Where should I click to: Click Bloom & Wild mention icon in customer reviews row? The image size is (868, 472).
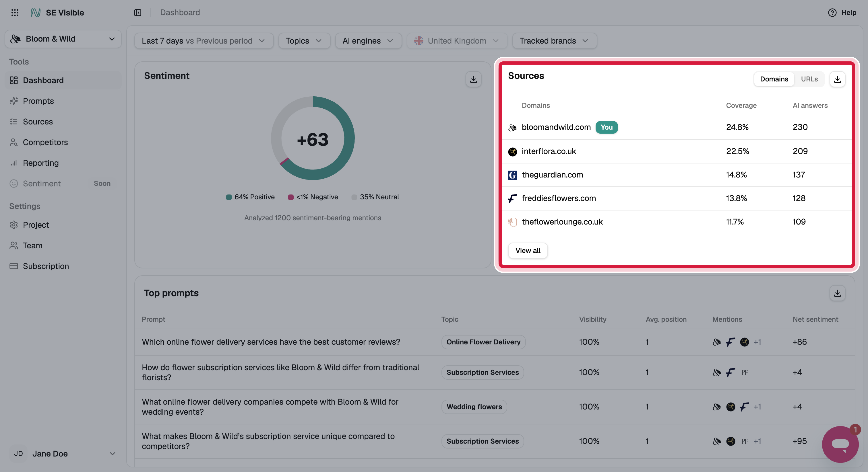[x=717, y=342]
